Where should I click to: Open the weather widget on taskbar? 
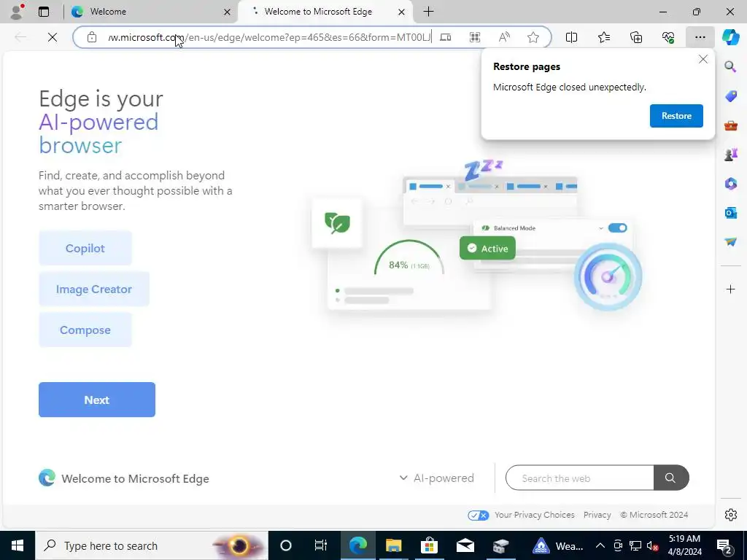(558, 545)
